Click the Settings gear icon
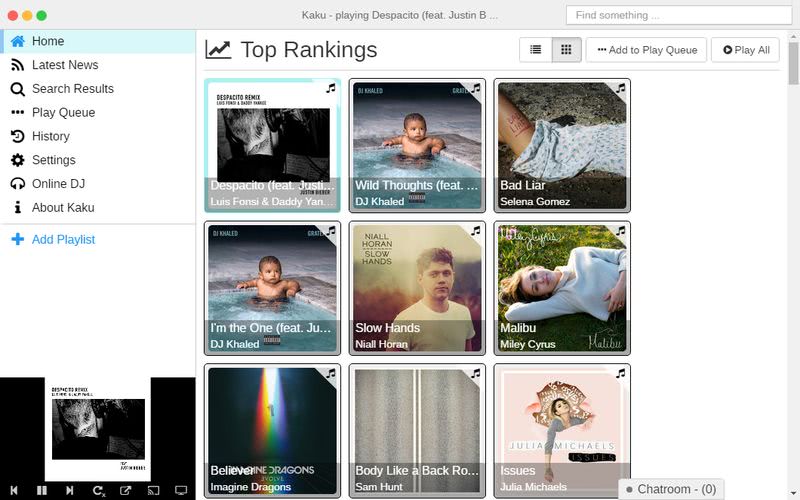 (17, 160)
